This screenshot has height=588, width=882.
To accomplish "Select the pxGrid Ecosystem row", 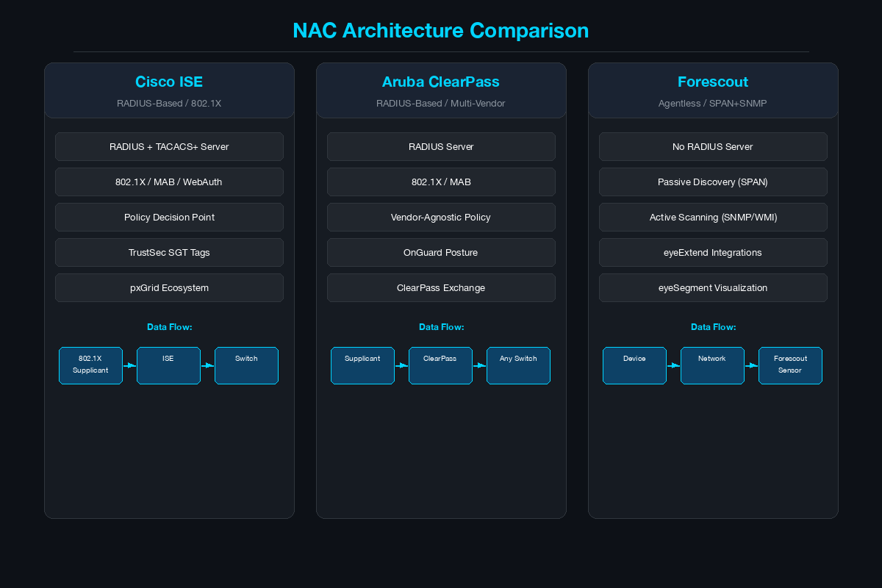I will tap(169, 287).
